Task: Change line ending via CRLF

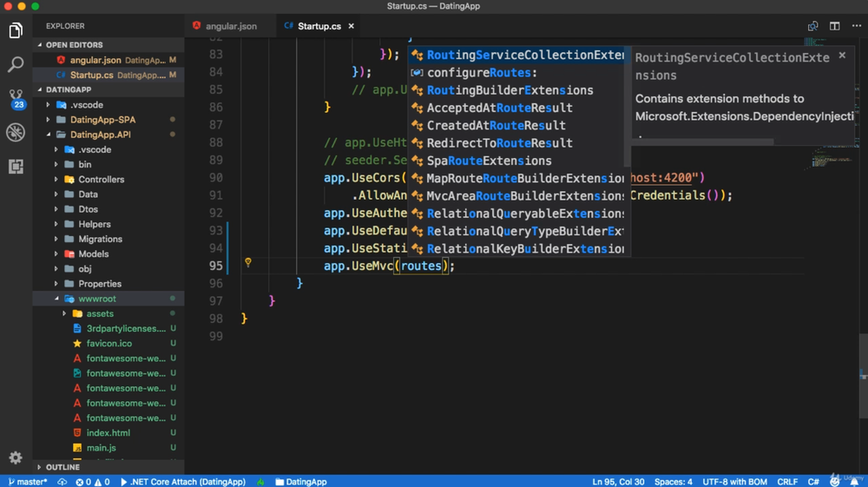Action: coord(787,482)
